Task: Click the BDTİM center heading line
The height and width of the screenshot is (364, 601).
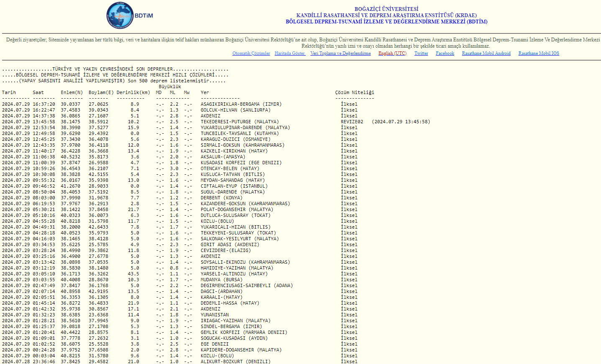Action: coord(386,21)
